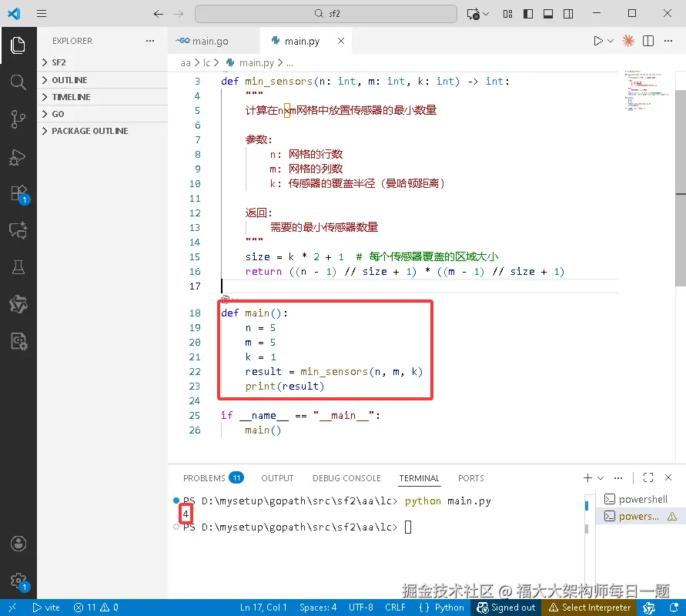Click the lc breadcrumb segment

(206, 63)
